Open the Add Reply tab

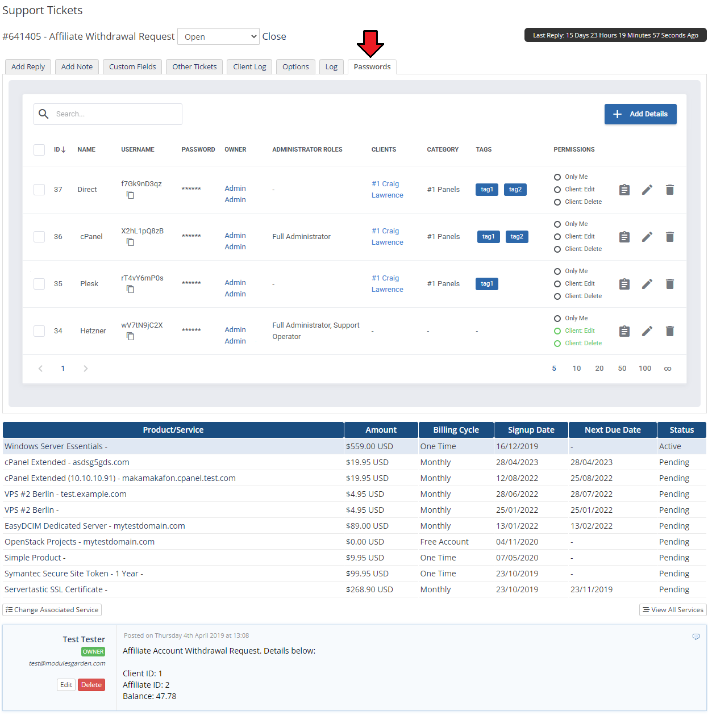pos(28,66)
